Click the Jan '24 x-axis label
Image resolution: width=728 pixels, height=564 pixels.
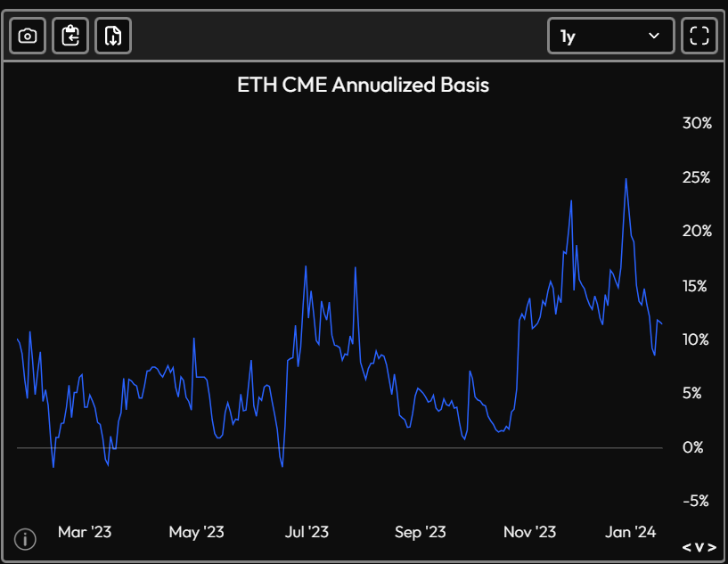pyautogui.click(x=630, y=532)
